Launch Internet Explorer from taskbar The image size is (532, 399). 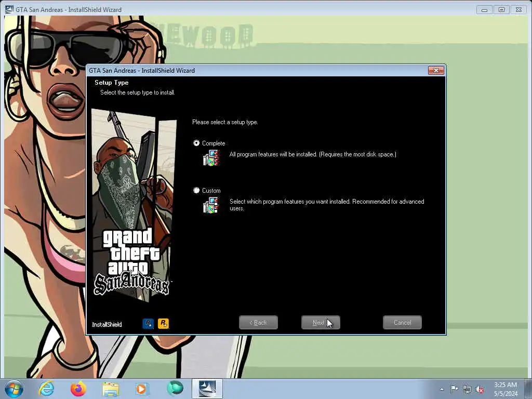pyautogui.click(x=46, y=389)
